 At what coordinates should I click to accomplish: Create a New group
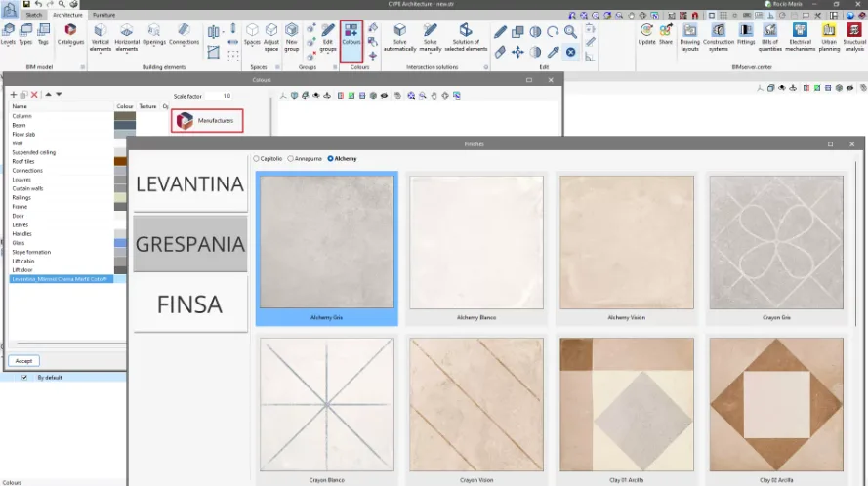[291, 38]
